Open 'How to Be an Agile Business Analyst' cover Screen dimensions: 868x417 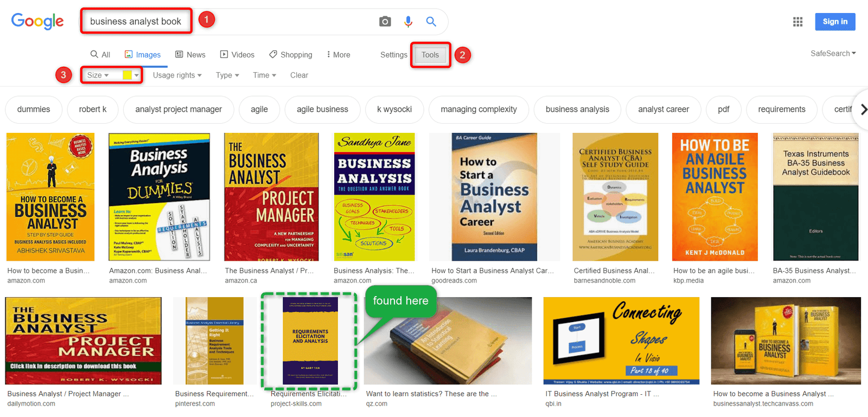tap(715, 197)
